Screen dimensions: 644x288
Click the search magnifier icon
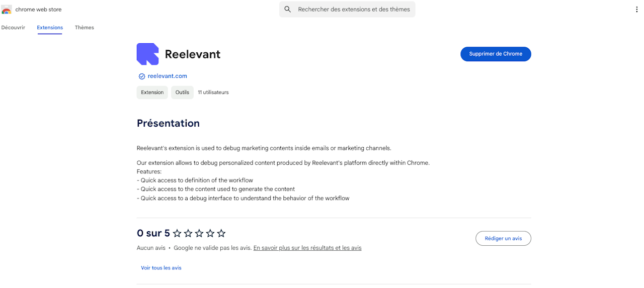(288, 10)
